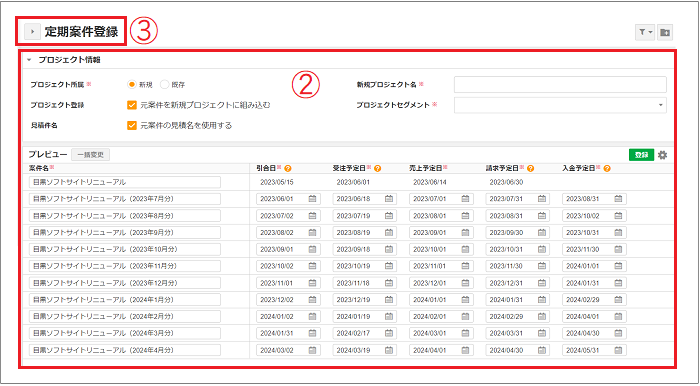Open 受注予定日 calendar icon in 2024年3月分 row
The width and height of the screenshot is (700, 386).
point(389,333)
